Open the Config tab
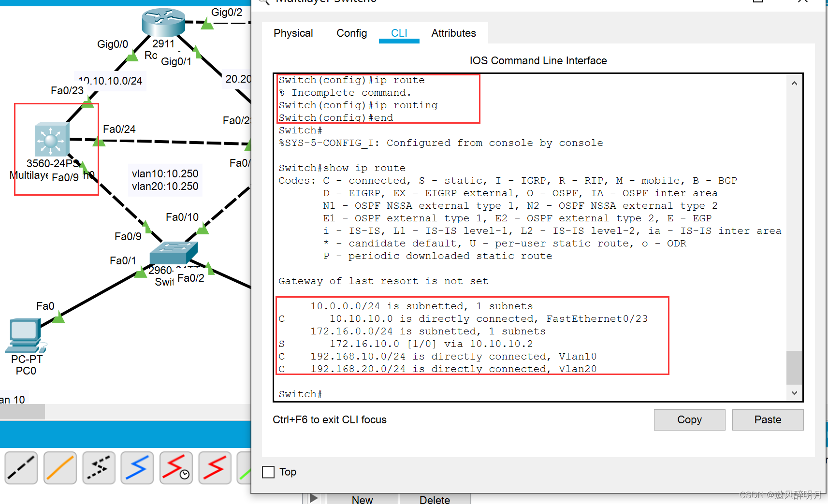Viewport: 828px width, 504px height. (352, 33)
